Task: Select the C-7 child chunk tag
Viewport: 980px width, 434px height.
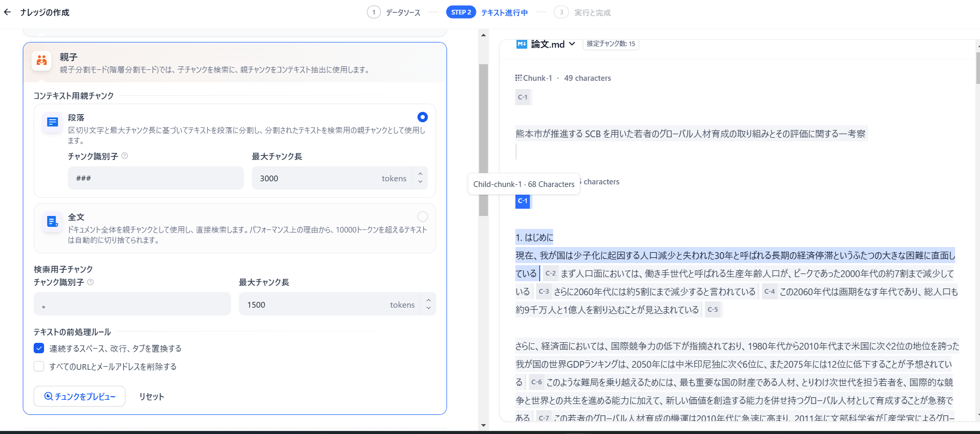Action: pyautogui.click(x=544, y=418)
